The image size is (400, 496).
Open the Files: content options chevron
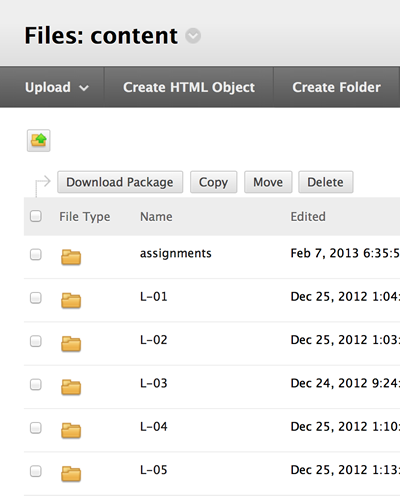pyautogui.click(x=193, y=36)
